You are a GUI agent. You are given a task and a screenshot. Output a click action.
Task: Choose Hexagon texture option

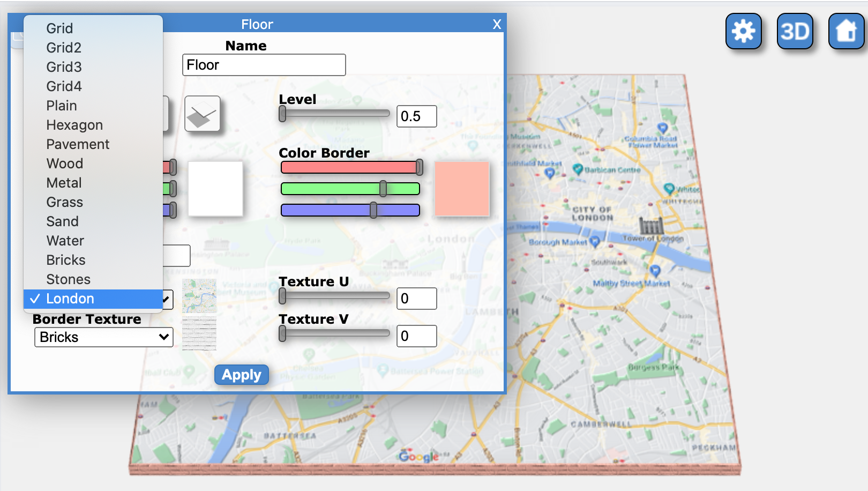[x=93, y=125]
